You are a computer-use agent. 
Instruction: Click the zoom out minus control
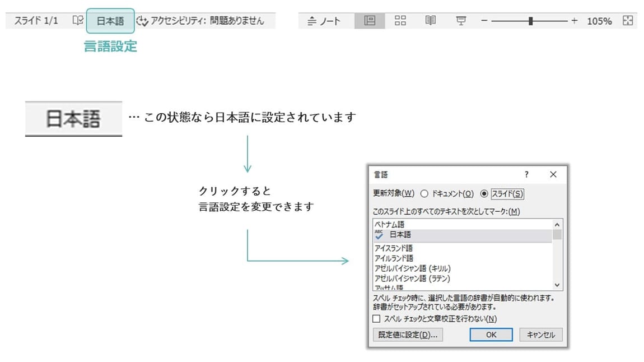[x=484, y=20]
